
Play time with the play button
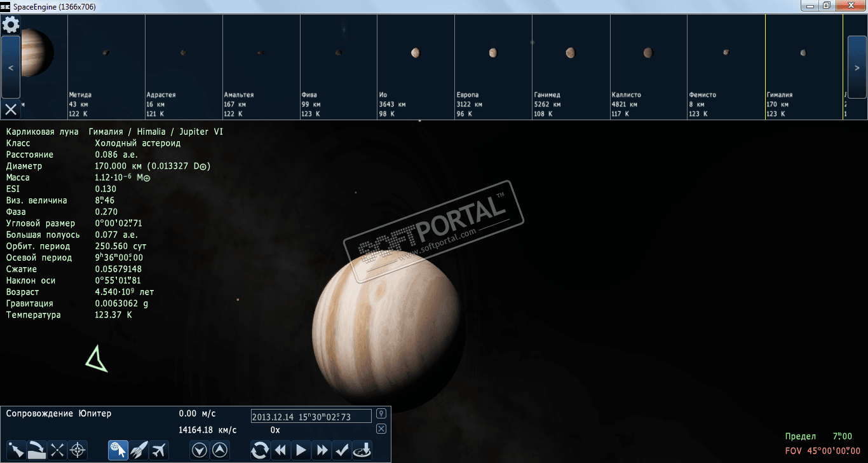coord(301,450)
